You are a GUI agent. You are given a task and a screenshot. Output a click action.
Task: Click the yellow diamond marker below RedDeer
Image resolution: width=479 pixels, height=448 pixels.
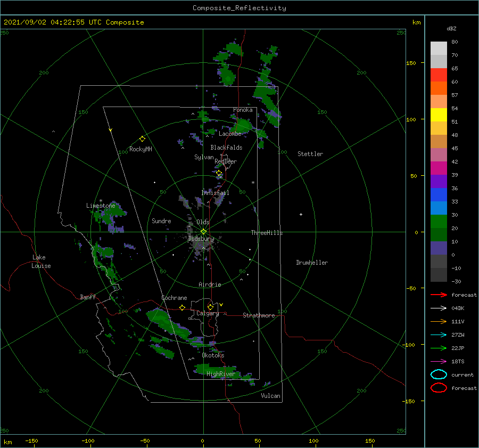[x=219, y=173]
